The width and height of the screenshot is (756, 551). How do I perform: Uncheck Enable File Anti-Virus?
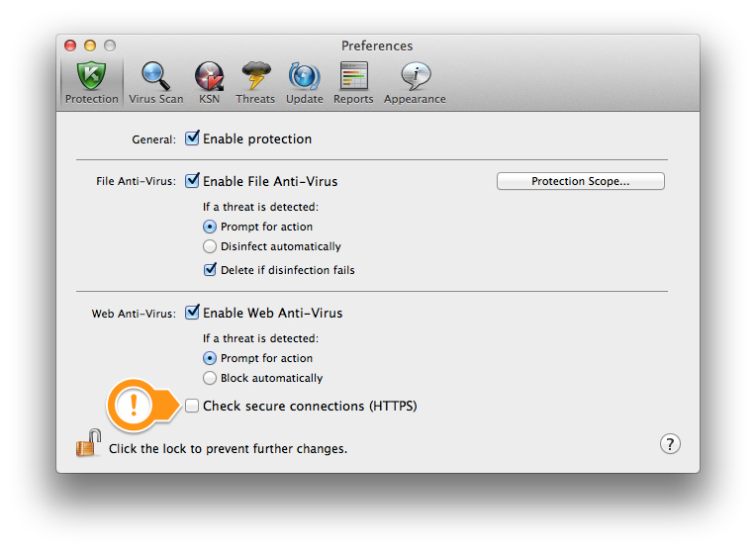point(193,181)
